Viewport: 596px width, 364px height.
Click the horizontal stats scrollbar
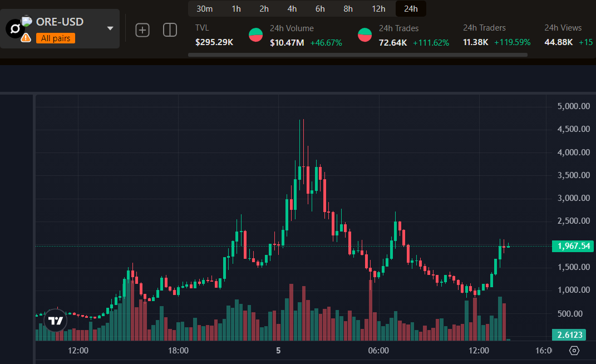click(357, 55)
